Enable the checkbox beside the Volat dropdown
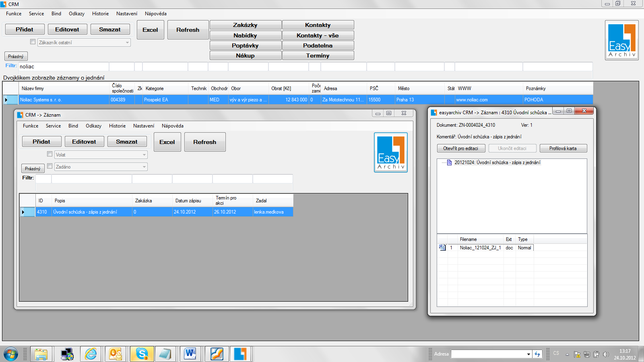Screen dimensions: 644x362 point(50,154)
